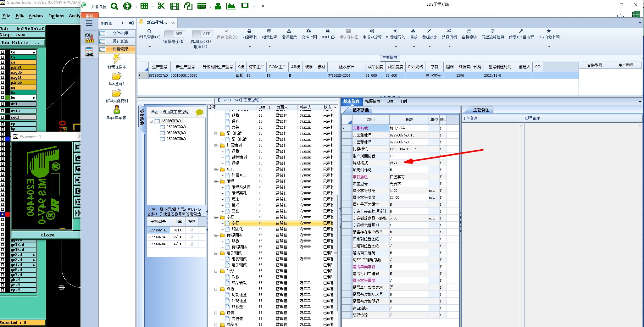Open the 数据对比 dropdown arrow
644x327 pixels.
click(x=430, y=47)
